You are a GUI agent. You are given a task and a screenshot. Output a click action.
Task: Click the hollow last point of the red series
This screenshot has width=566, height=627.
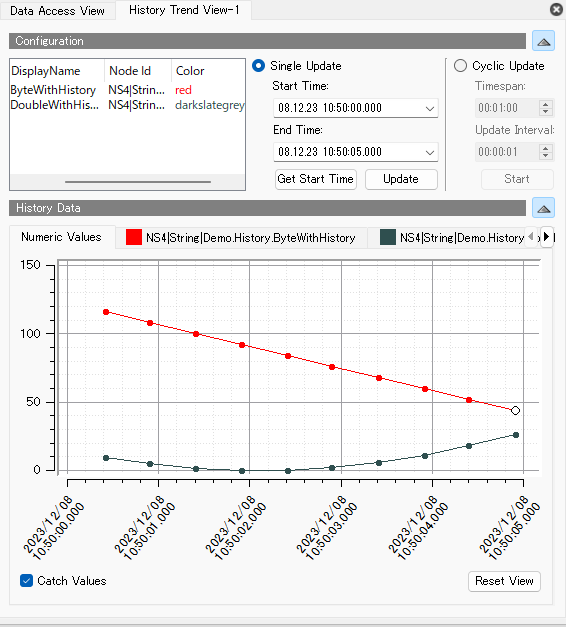(516, 411)
